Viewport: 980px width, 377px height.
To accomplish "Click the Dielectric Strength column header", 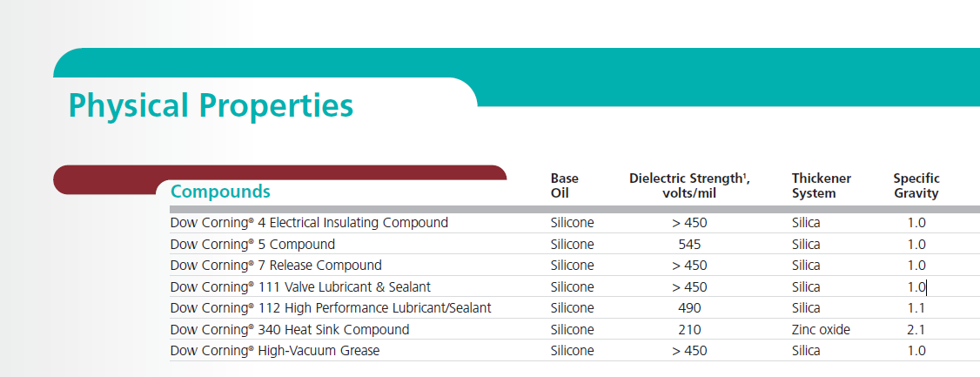I will tap(689, 185).
